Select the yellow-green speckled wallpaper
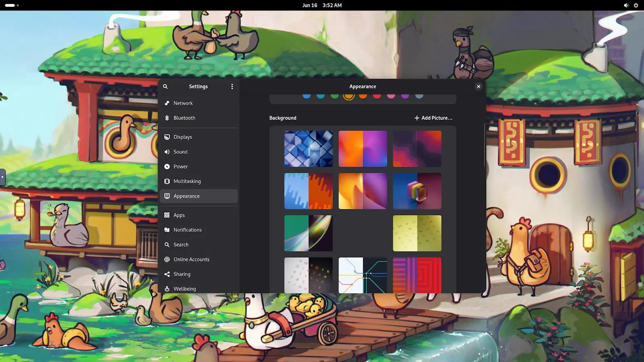644x362 pixels. tap(417, 233)
